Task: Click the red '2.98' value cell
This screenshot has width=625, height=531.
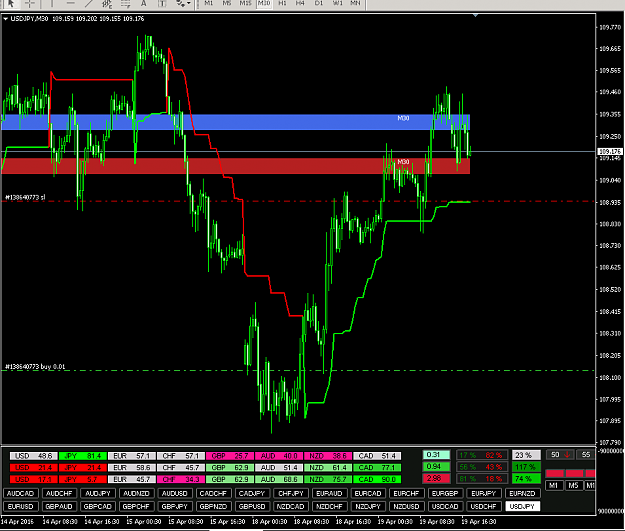Action: (x=436, y=478)
